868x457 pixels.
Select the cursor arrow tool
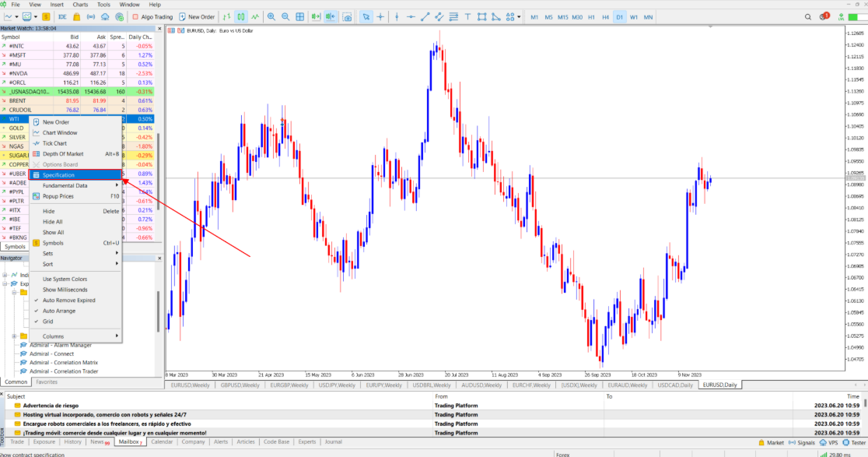tap(366, 17)
